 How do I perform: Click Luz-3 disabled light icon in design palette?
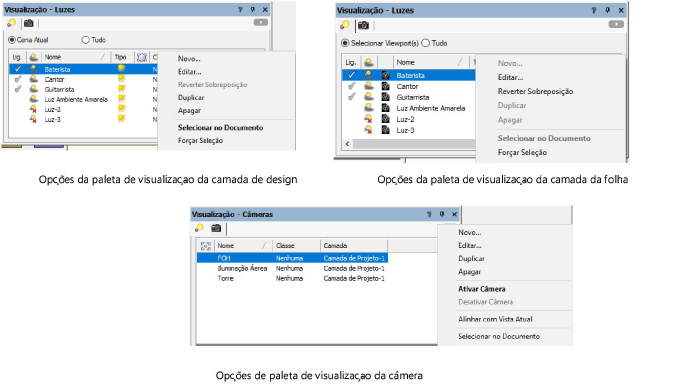(x=34, y=119)
